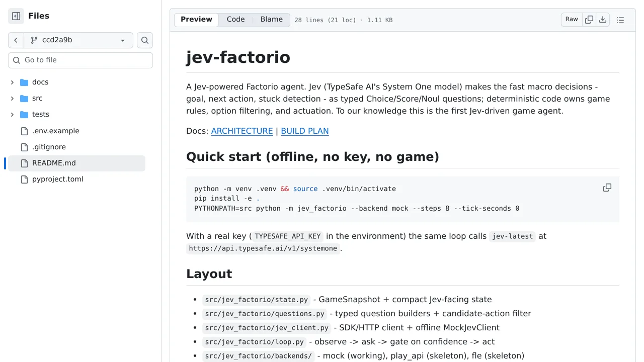This screenshot has width=644, height=362.
Task: Click the docs folder icon
Action: [24, 82]
